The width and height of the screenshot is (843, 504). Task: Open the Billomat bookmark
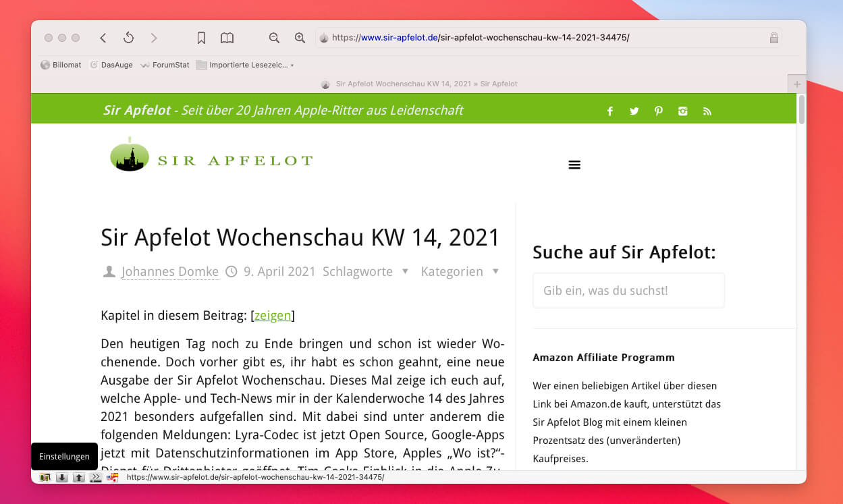click(61, 65)
